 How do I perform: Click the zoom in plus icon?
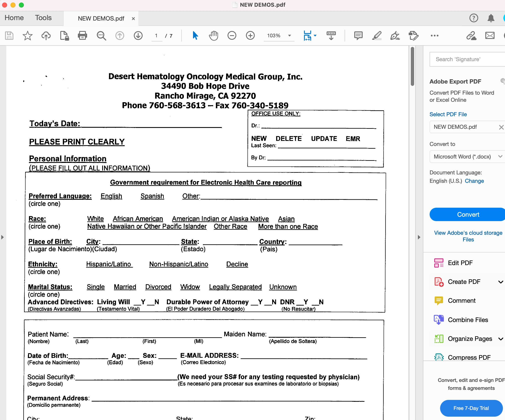click(250, 36)
